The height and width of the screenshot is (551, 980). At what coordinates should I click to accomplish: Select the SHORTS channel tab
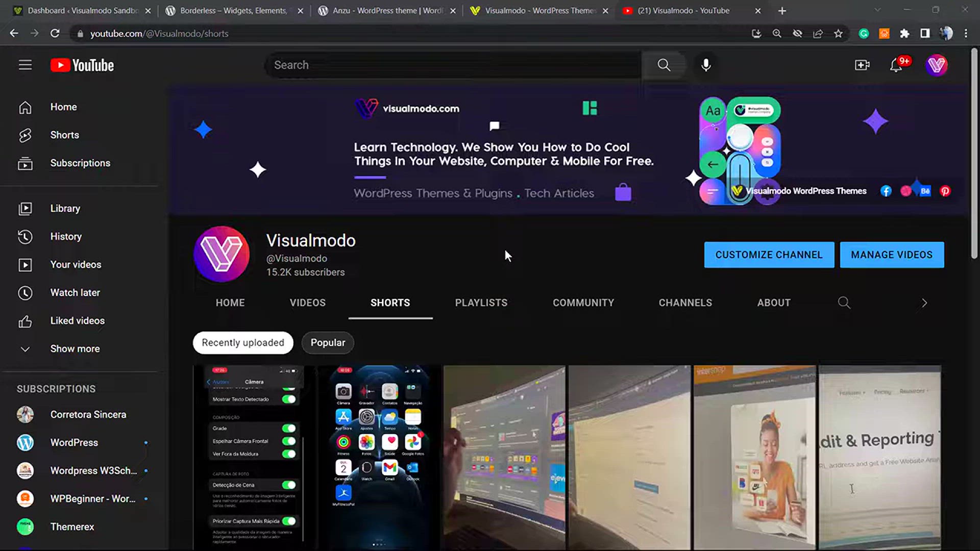tap(390, 303)
